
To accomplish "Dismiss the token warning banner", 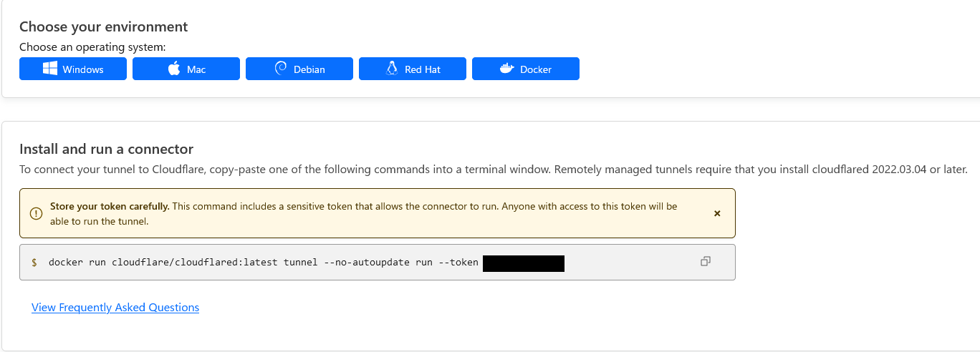I will click(x=717, y=213).
